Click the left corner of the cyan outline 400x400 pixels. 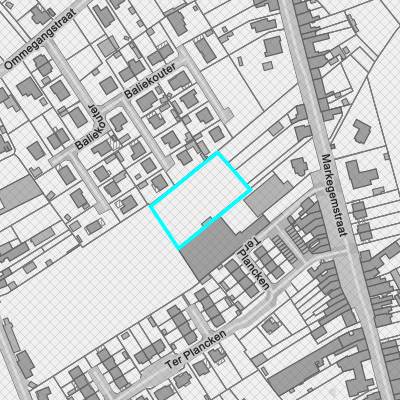(151, 207)
